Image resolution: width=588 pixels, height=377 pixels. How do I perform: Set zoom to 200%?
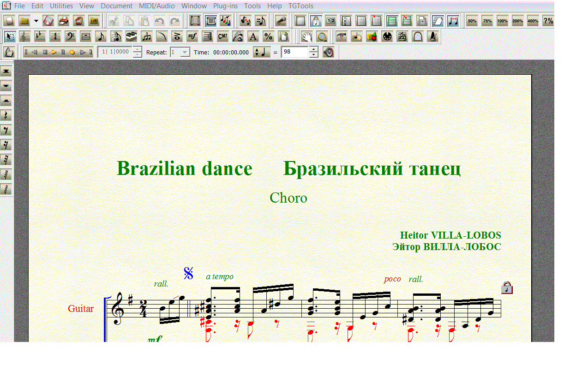pos(517,21)
